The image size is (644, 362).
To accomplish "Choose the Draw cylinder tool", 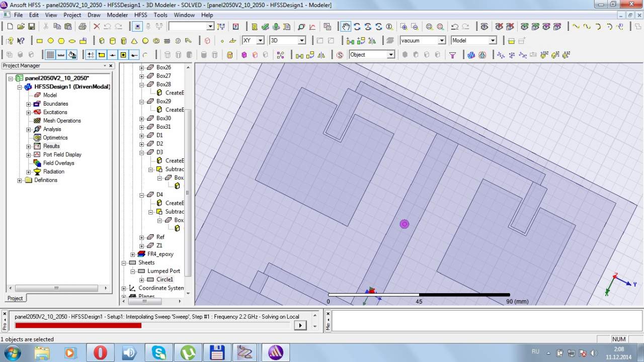I will (x=113, y=41).
